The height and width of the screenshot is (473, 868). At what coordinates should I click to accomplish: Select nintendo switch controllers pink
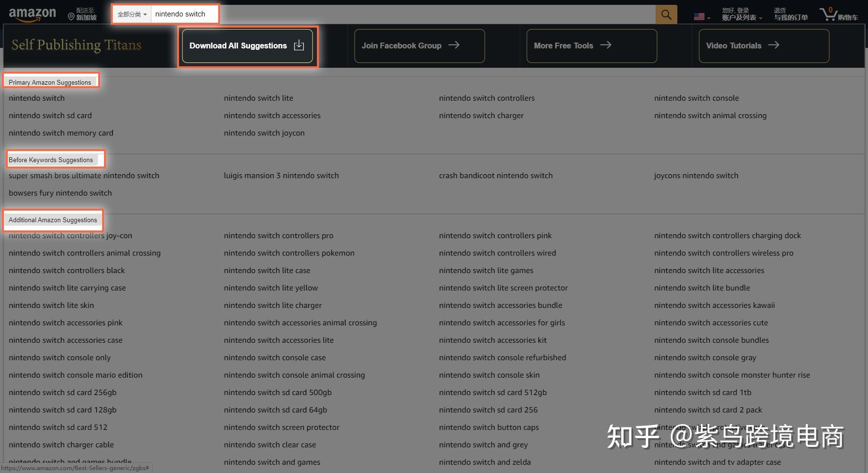pos(495,235)
